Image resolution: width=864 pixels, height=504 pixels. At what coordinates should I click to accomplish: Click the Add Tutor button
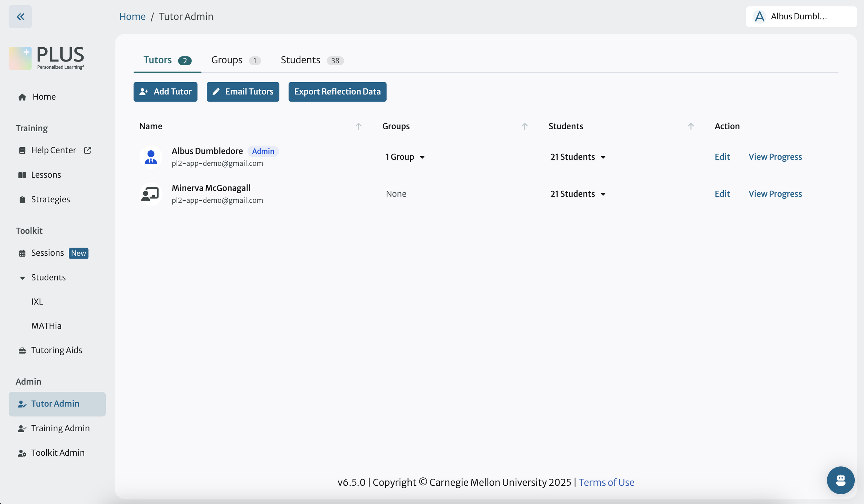[165, 92]
